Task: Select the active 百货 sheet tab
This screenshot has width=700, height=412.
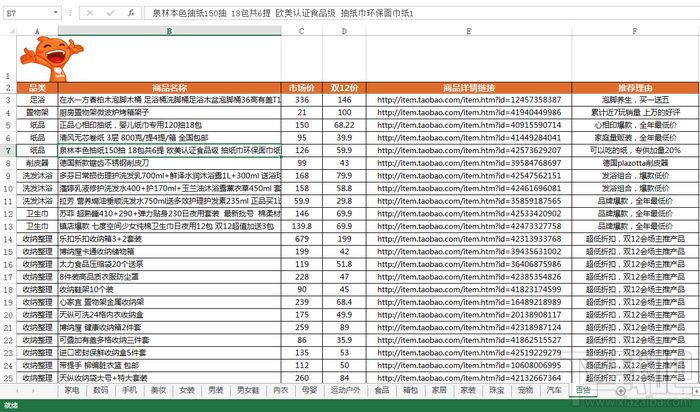Action: coord(583,390)
